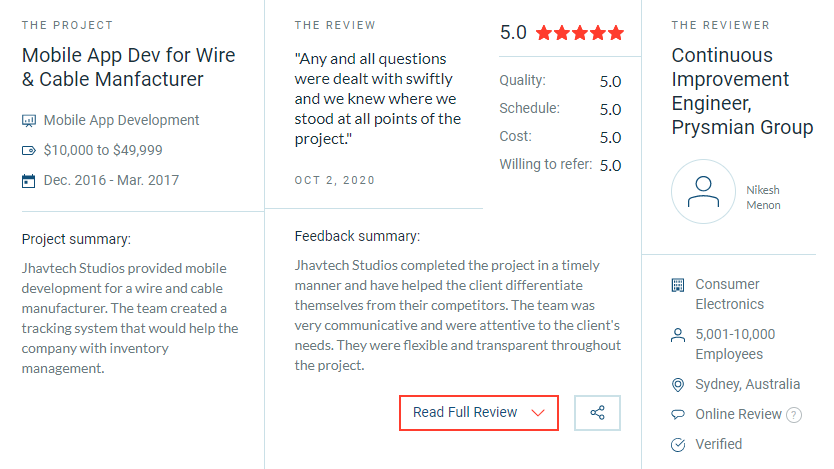Click the review quote text
834x469 pixels.
pyautogui.click(x=378, y=98)
